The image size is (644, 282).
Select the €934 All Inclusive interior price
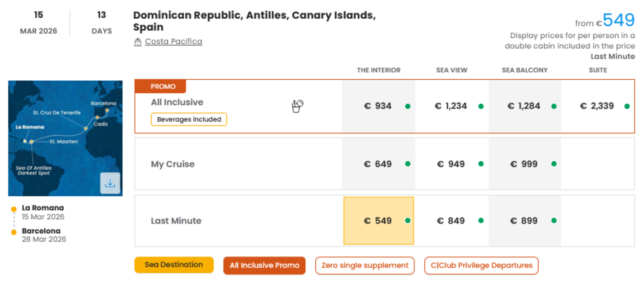point(378,106)
